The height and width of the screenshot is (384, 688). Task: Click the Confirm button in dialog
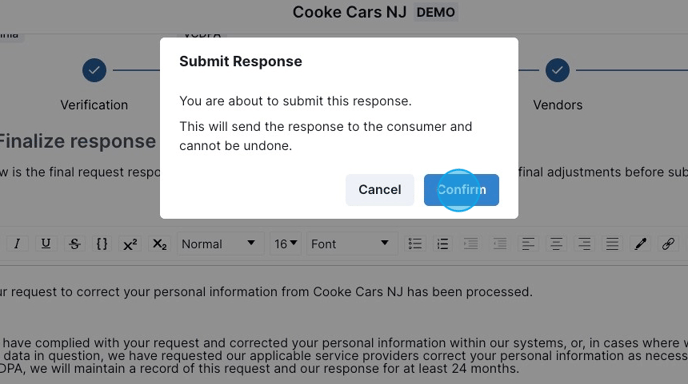tap(461, 190)
